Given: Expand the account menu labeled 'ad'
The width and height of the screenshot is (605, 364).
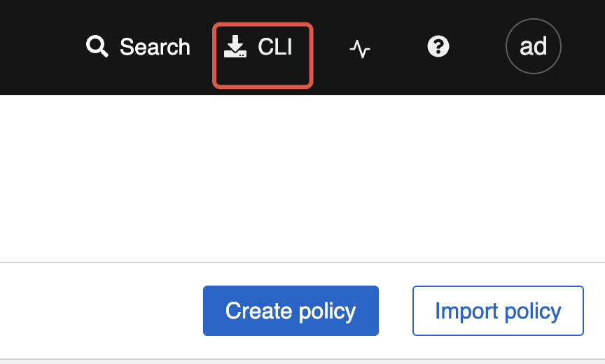Looking at the screenshot, I should pos(533,46).
